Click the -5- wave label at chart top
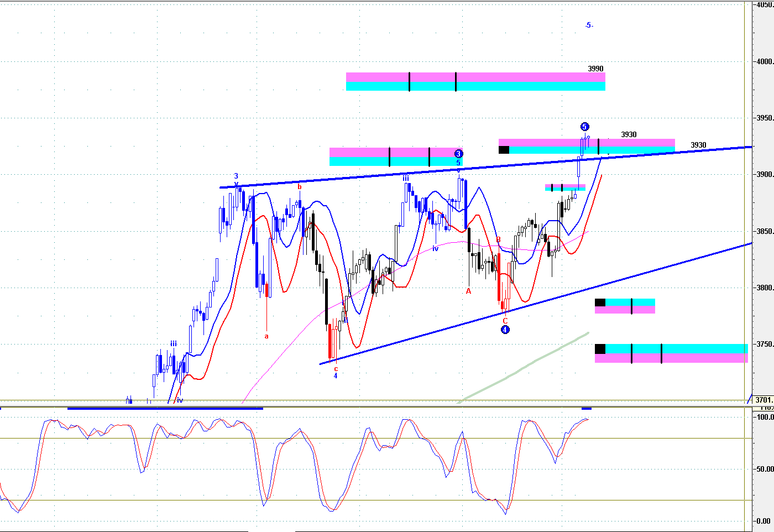 (x=589, y=25)
